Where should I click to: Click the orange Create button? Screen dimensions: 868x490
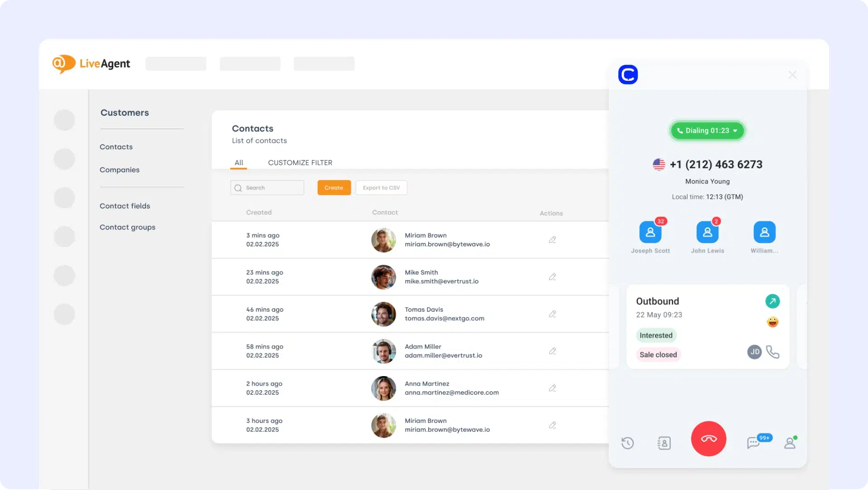pyautogui.click(x=334, y=188)
